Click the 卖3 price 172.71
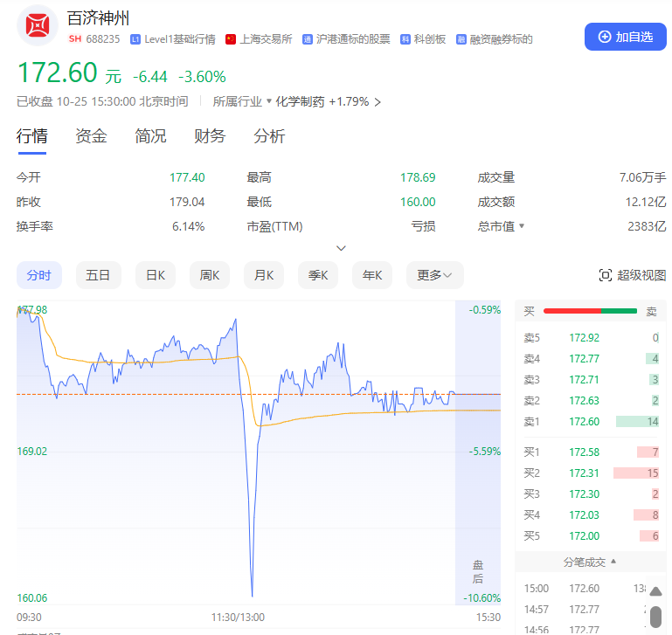This screenshot has width=672, height=635. click(584, 380)
